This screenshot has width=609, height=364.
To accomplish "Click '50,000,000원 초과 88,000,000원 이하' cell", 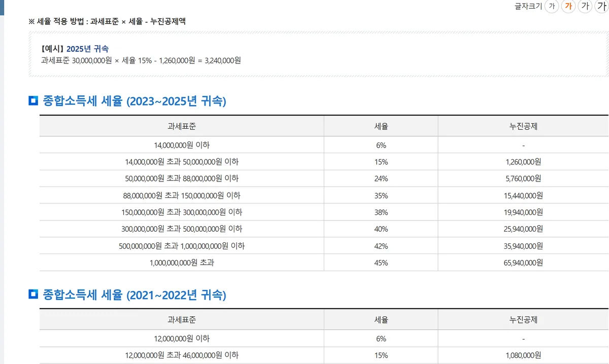I will click(x=182, y=178).
